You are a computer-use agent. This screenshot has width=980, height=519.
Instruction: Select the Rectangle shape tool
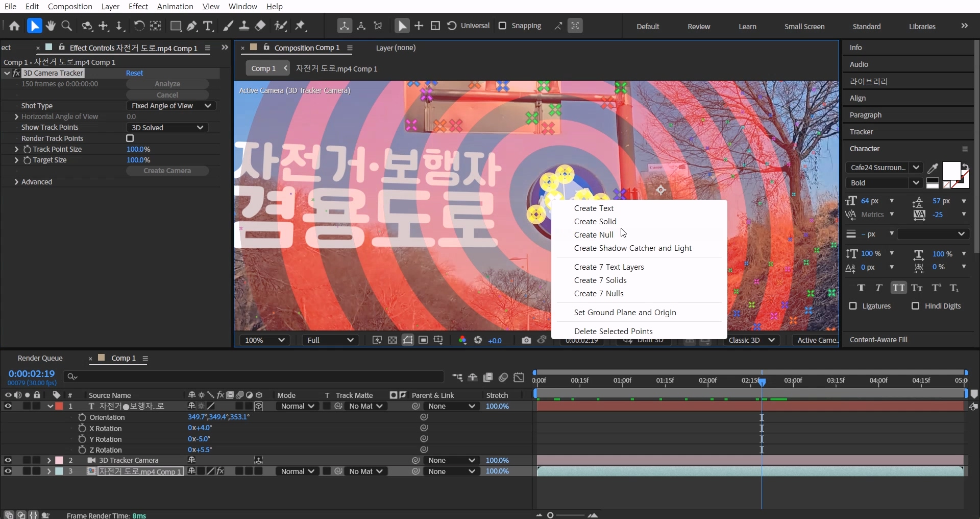[176, 26]
